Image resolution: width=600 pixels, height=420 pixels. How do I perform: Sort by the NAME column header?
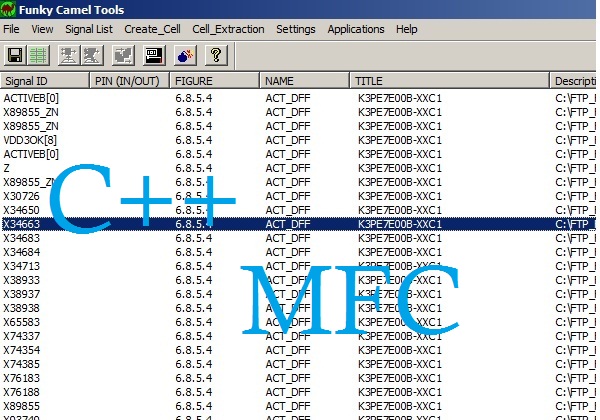[x=305, y=81]
